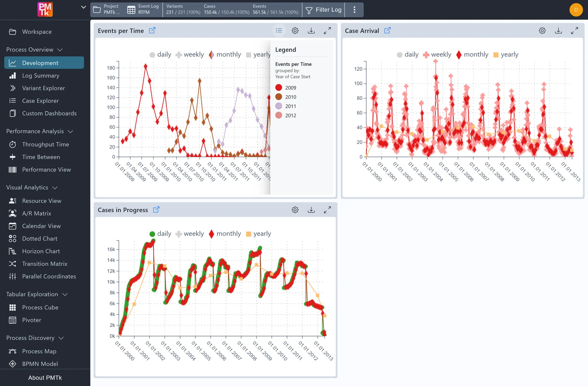The width and height of the screenshot is (588, 386).
Task: Click the Filter Log button
Action: point(323,10)
